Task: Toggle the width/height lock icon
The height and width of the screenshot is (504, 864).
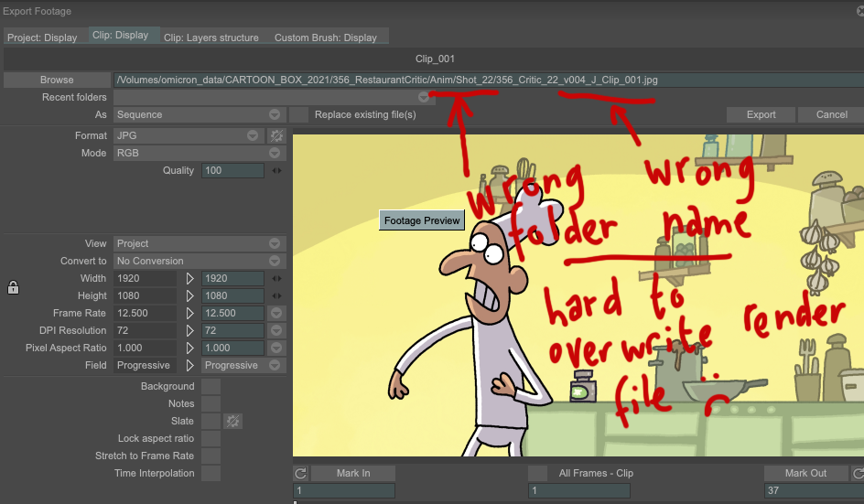Action: point(13,287)
